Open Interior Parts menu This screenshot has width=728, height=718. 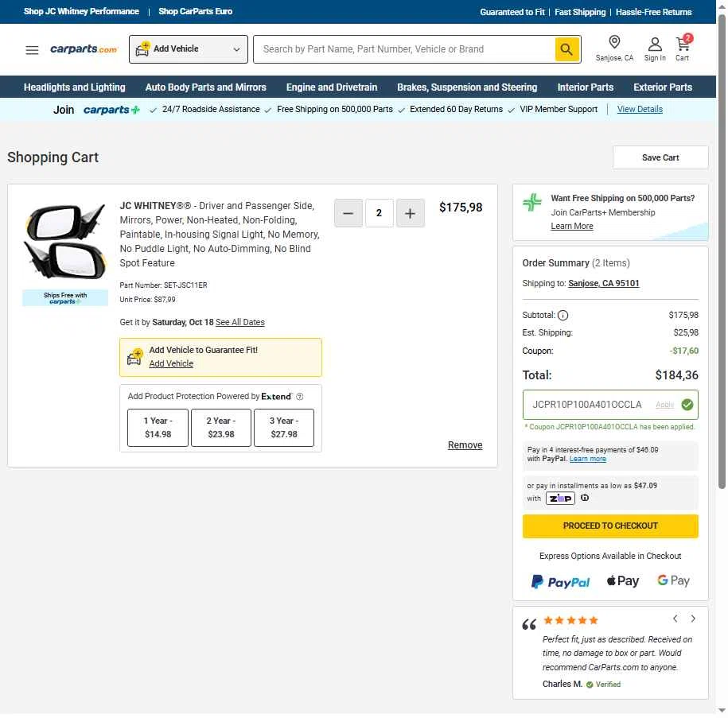(586, 87)
